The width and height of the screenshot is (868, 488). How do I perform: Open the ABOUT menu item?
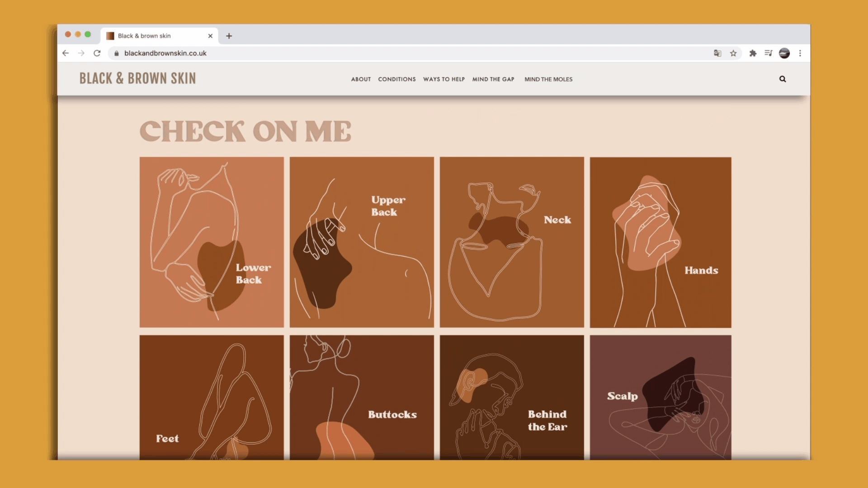pyautogui.click(x=361, y=79)
